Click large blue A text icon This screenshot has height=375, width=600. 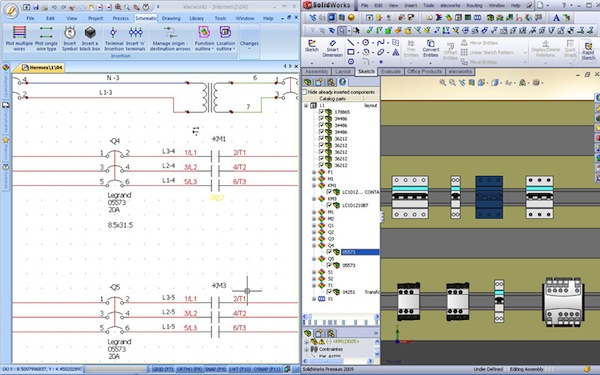pos(556,18)
